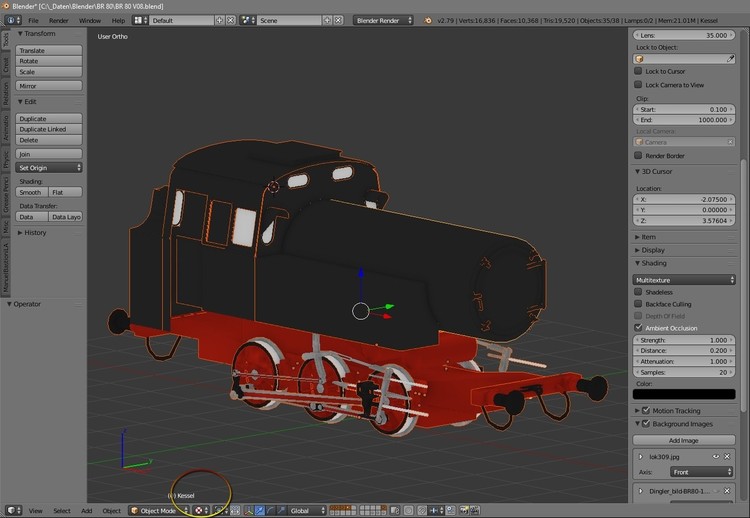Open the 3D View Select menu
750x518 pixels.
62,511
